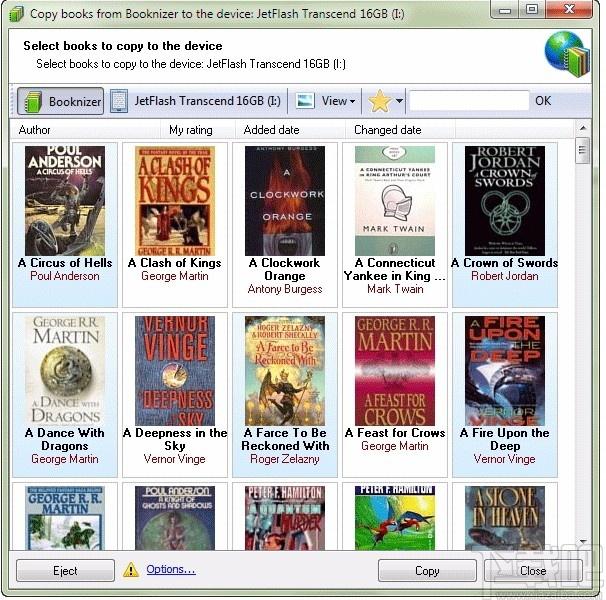Click George Martin under A Dance With Dragons
The height and width of the screenshot is (600, 606).
(x=65, y=459)
